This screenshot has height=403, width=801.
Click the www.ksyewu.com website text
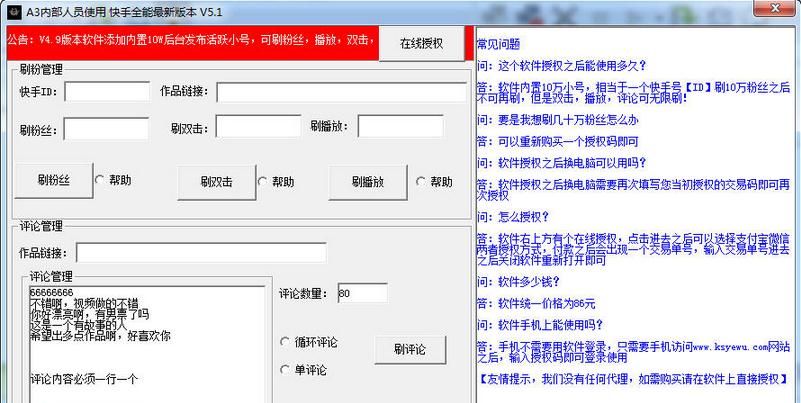[731, 347]
